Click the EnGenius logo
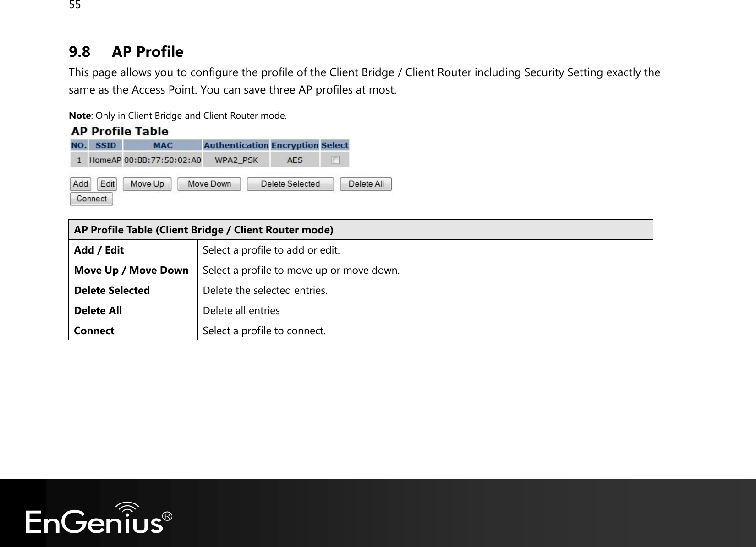 coord(99,518)
